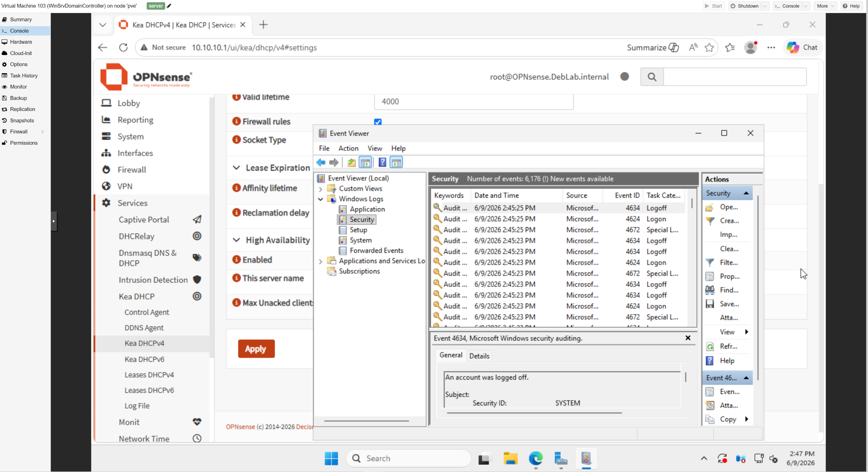868x472 pixels.
Task: Click the Intrusion Detection shield icon
Action: [197, 280]
